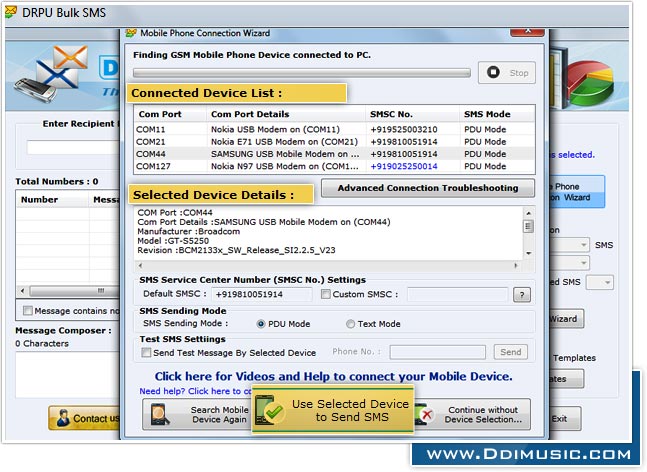Screen dimensions: 647x472
Task: Stop the device search
Action: [x=507, y=73]
